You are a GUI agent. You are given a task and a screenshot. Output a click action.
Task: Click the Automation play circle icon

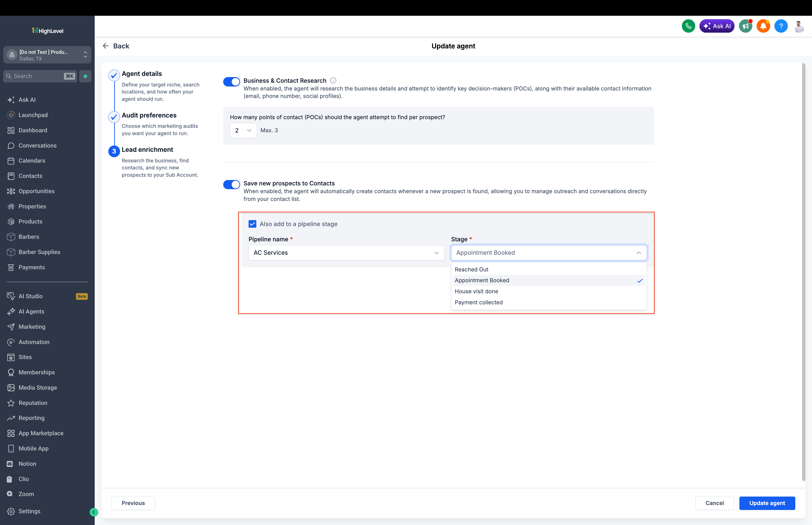11,342
